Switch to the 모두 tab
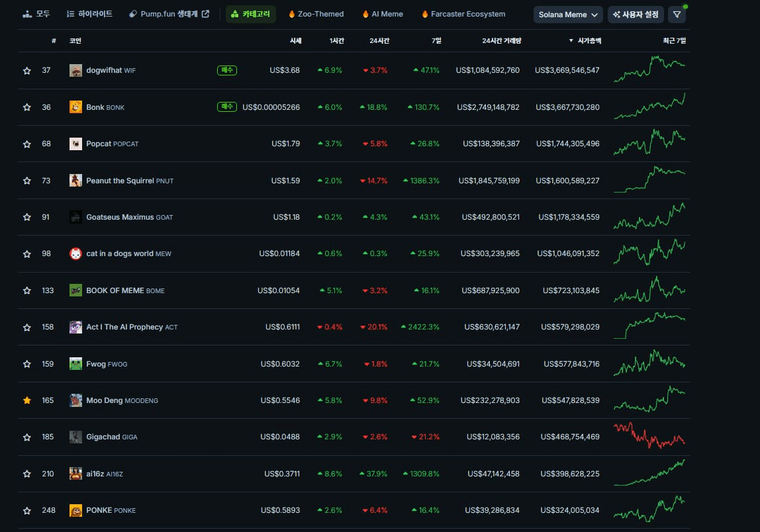 tap(36, 14)
